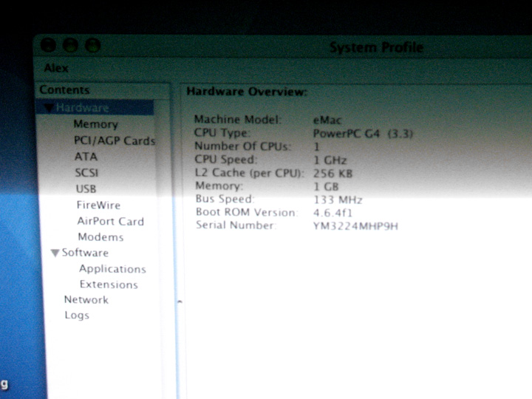Screen dimensions: 532x399
Task: Click the green zoom window button
Action: [x=92, y=45]
